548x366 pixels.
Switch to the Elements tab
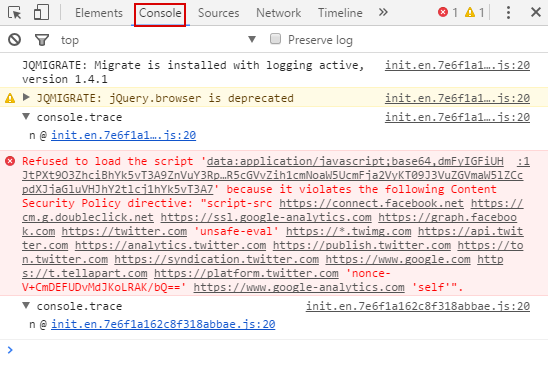(x=99, y=13)
